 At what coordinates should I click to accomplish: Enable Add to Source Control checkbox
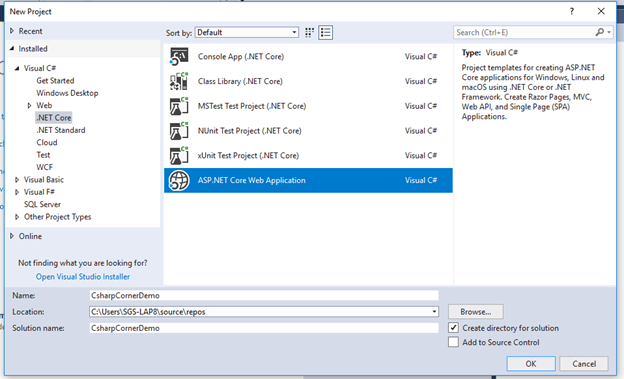pos(453,342)
